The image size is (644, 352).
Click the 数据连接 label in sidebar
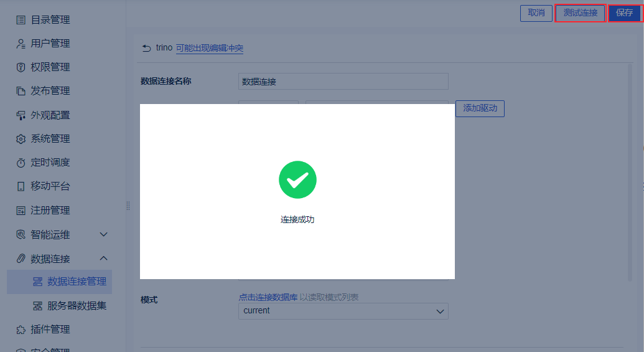50,259
